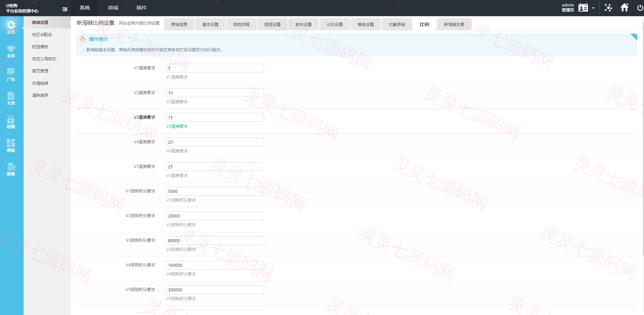
Task: Open 友情链接 in the sidebar
Action: 40,83
